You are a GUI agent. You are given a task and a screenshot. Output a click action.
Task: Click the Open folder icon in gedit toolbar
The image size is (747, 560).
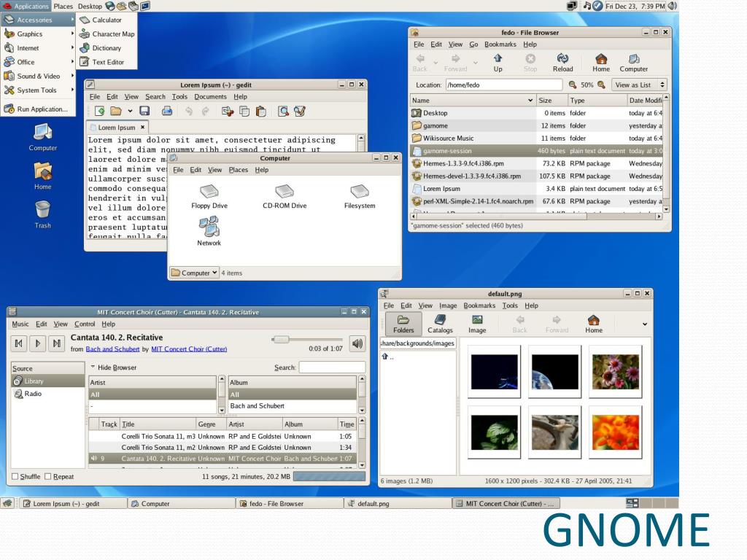116,112
